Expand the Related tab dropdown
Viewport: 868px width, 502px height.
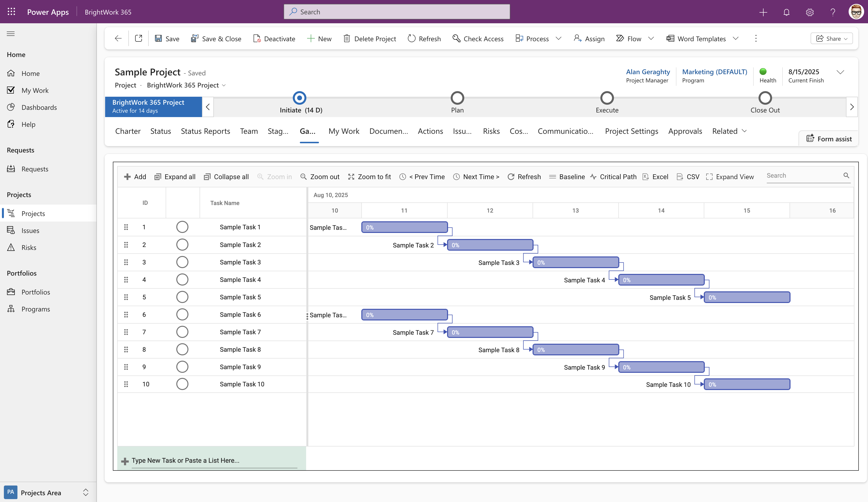click(x=744, y=131)
